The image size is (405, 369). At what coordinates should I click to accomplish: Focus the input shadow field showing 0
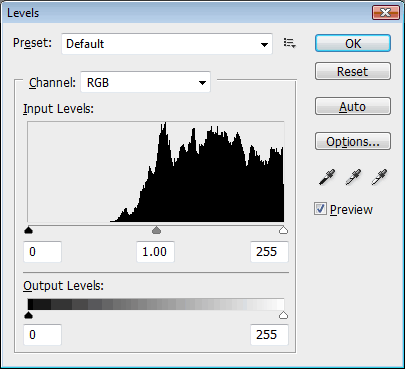(x=42, y=252)
